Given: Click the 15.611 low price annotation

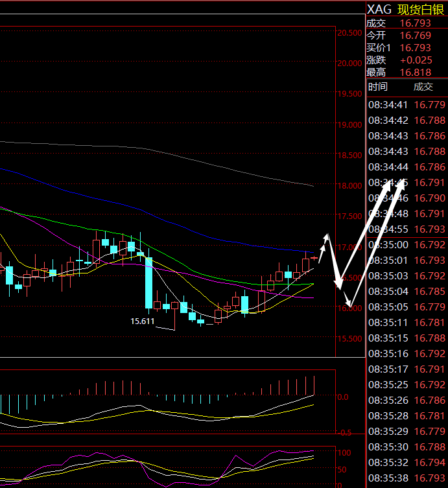Looking at the screenshot, I should [x=143, y=321].
